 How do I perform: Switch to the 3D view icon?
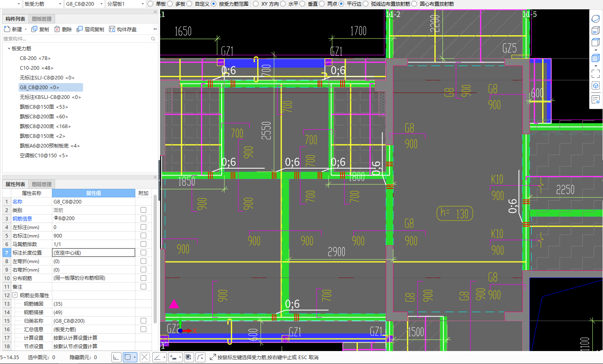pyautogui.click(x=595, y=30)
